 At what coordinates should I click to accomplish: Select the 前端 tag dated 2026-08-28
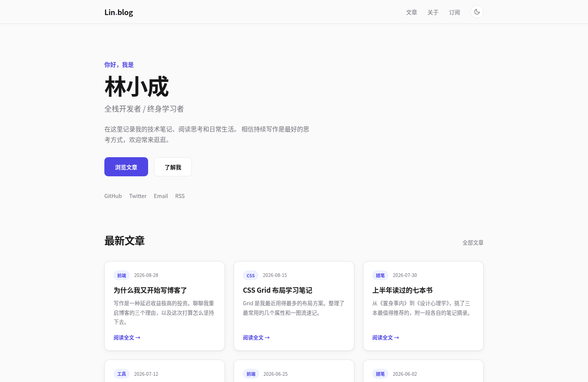tap(122, 275)
